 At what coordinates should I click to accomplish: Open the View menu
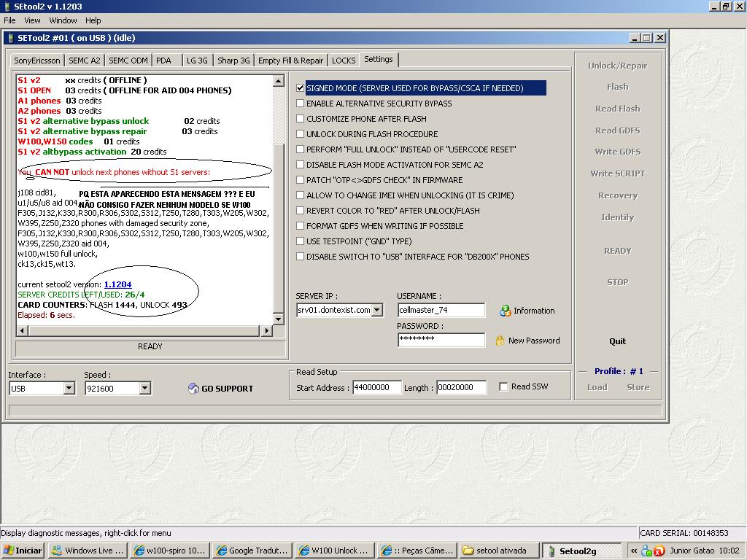[x=32, y=20]
